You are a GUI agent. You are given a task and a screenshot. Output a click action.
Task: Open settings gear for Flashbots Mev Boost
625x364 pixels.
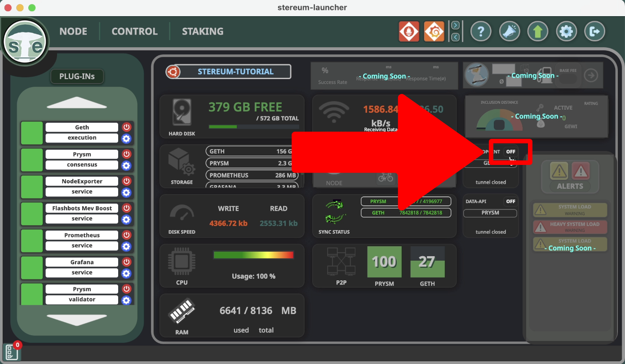pos(126,219)
